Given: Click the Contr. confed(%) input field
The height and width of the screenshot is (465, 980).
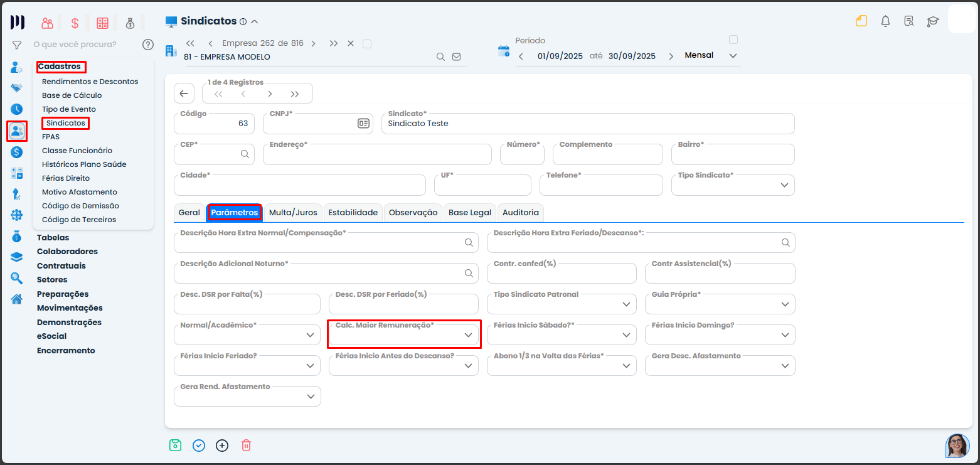Looking at the screenshot, I should point(562,274).
